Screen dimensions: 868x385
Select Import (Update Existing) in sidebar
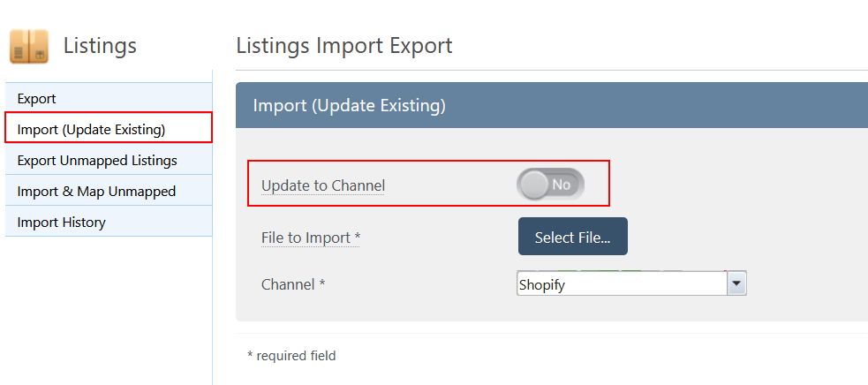109,127
